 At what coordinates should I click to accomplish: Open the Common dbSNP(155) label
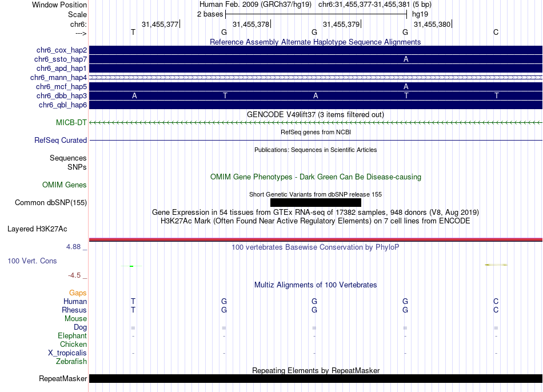(51, 203)
